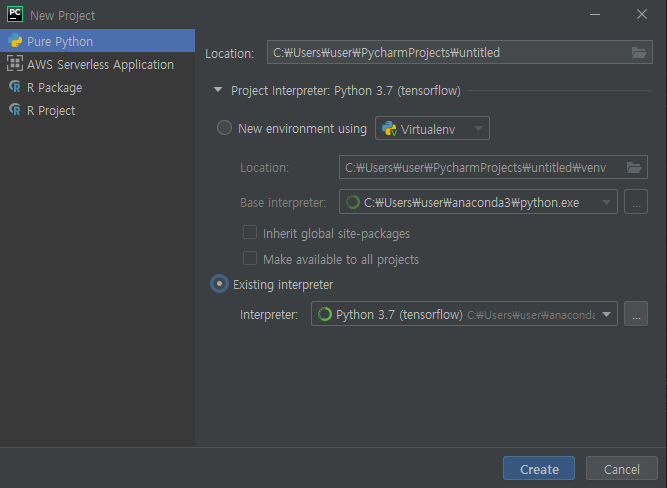Browse folder for venv Location
This screenshot has width=667, height=488.
pyautogui.click(x=634, y=167)
